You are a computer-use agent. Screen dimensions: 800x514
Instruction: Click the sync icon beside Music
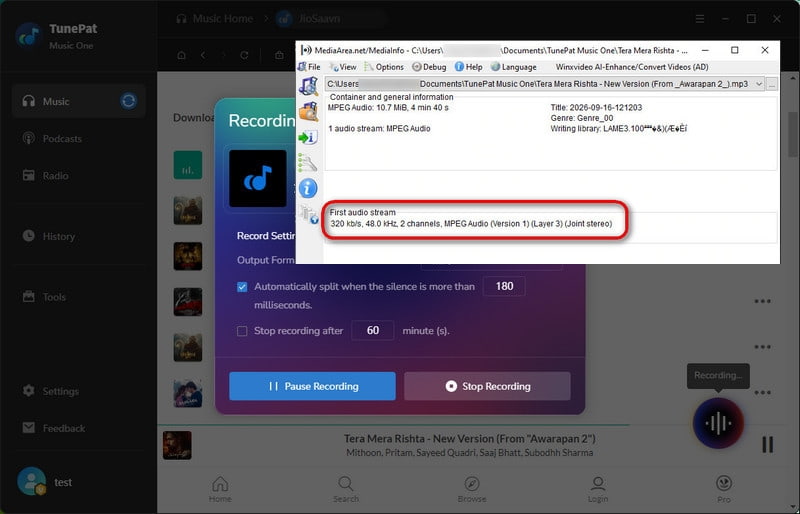tap(129, 101)
